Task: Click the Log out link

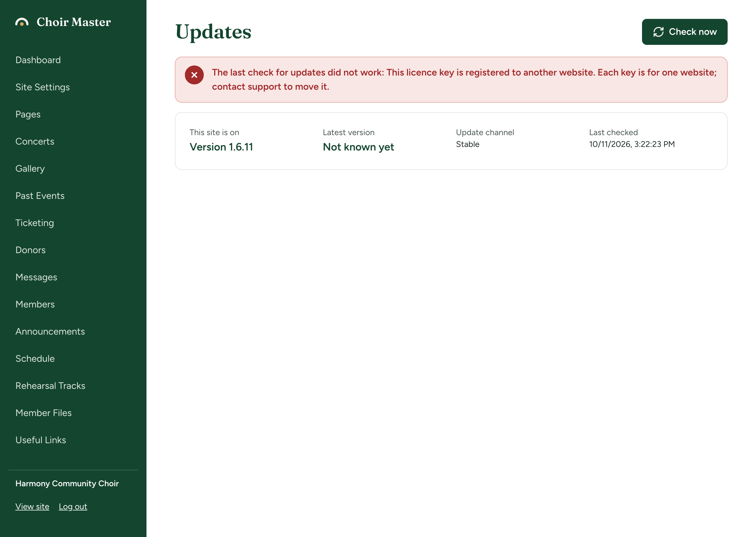Action: point(73,506)
